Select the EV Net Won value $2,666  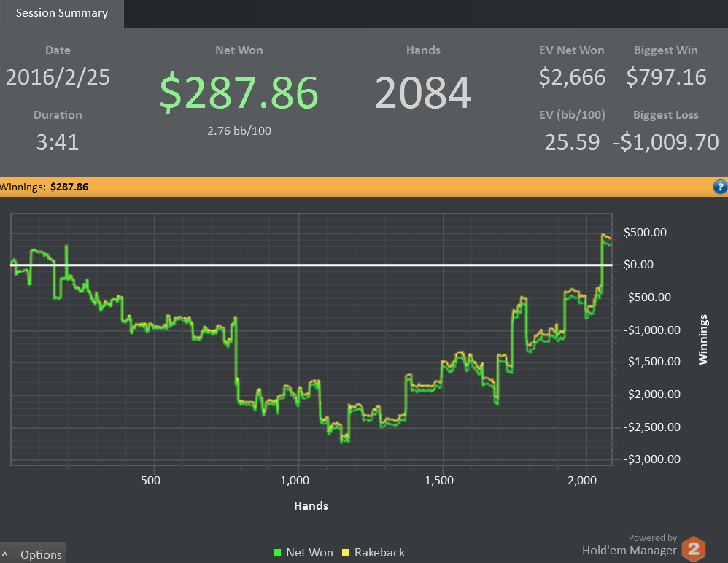tap(572, 77)
